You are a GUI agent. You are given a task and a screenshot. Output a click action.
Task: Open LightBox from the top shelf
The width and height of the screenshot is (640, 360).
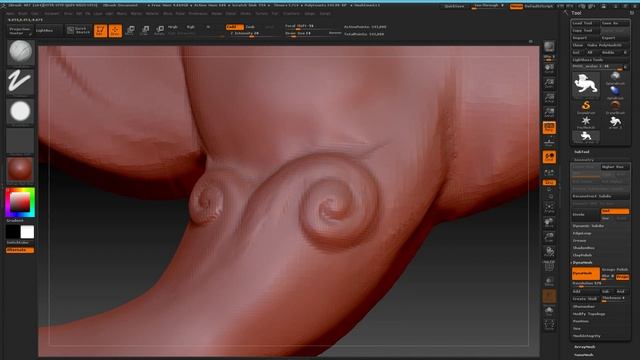48,30
